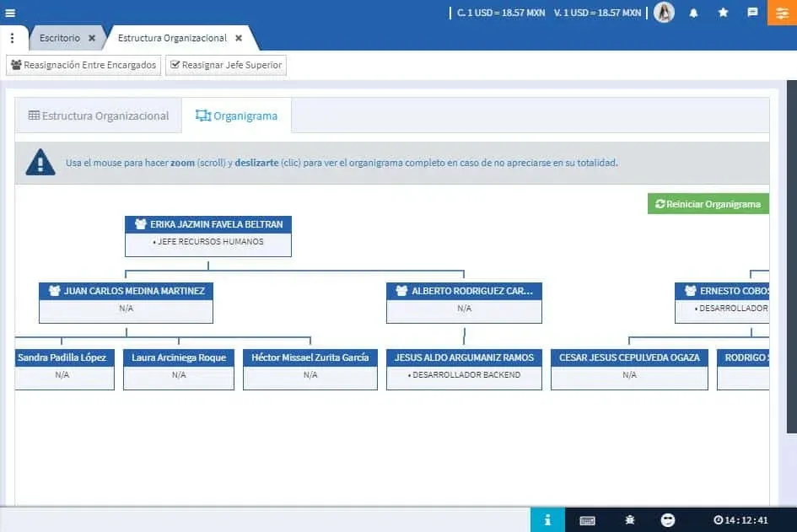Select the ERIKA JAZMIN FAVELA BELTRAN node
This screenshot has height=532, width=797.
207,223
